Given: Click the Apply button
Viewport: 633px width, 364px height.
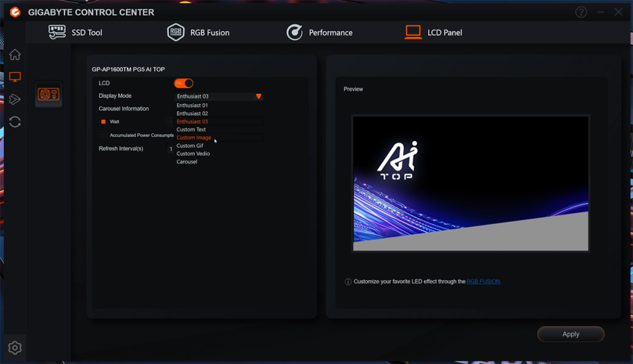Looking at the screenshot, I should (571, 334).
